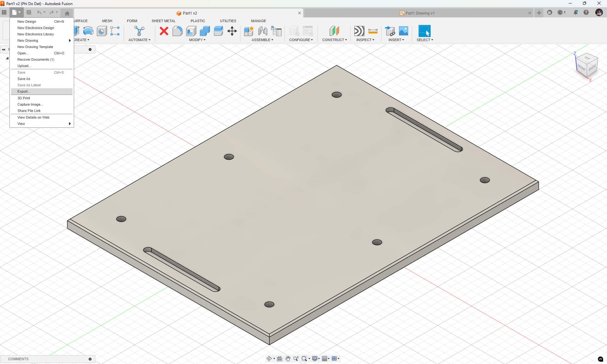Expand the INSPECT dropdown menu
This screenshot has width=607, height=364.
[x=365, y=40]
